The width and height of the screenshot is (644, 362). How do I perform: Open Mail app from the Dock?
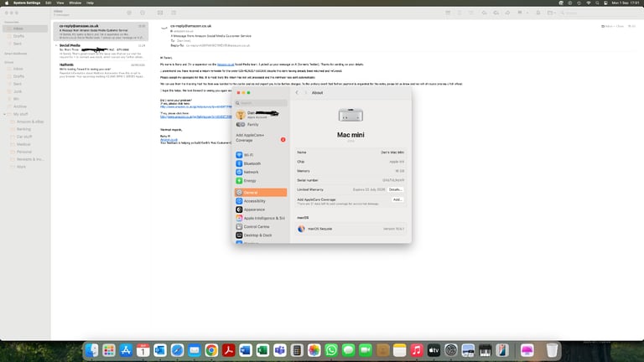195,350
